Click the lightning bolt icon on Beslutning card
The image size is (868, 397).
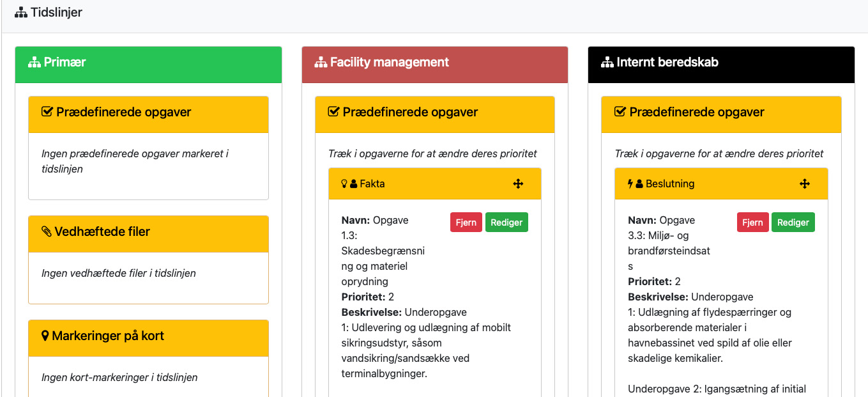(631, 184)
